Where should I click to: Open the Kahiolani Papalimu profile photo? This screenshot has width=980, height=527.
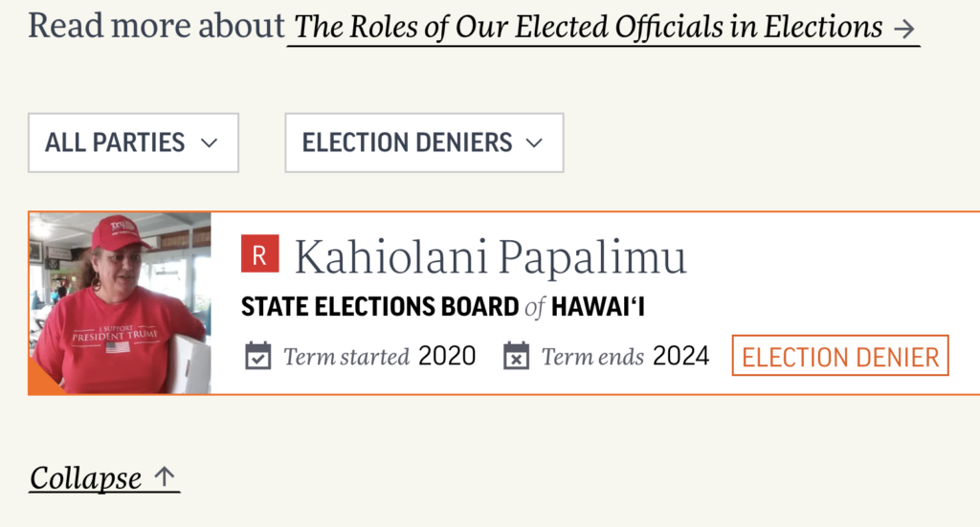120,303
